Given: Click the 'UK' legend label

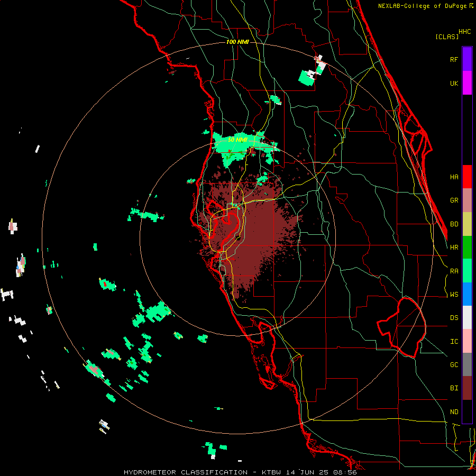Looking at the screenshot, I should [x=454, y=83].
